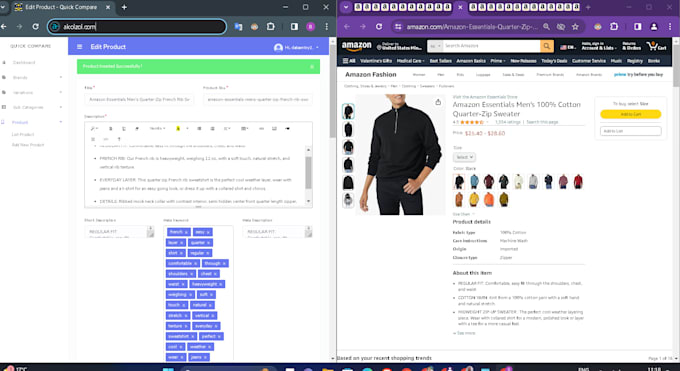The image size is (680, 371).
Task: Click the yellow highlight color button in editor
Action: coord(178,128)
